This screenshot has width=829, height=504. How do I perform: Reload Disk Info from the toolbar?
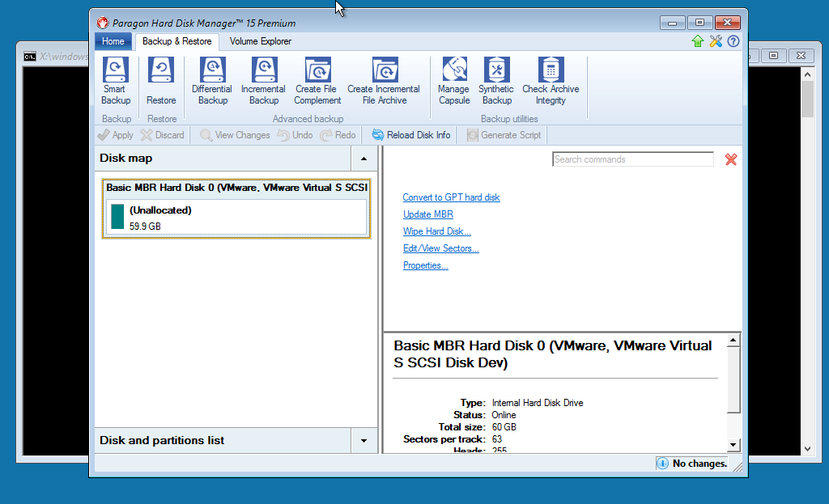point(410,135)
